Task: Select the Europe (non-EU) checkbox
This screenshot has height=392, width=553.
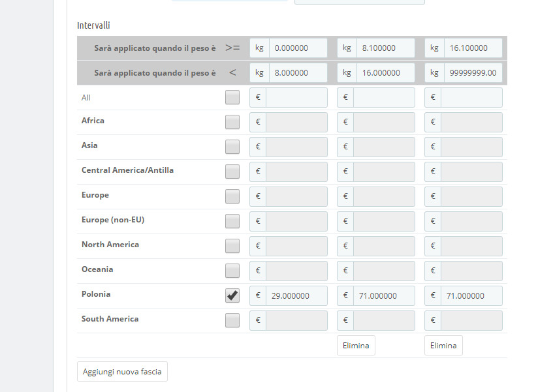Action: [232, 221]
